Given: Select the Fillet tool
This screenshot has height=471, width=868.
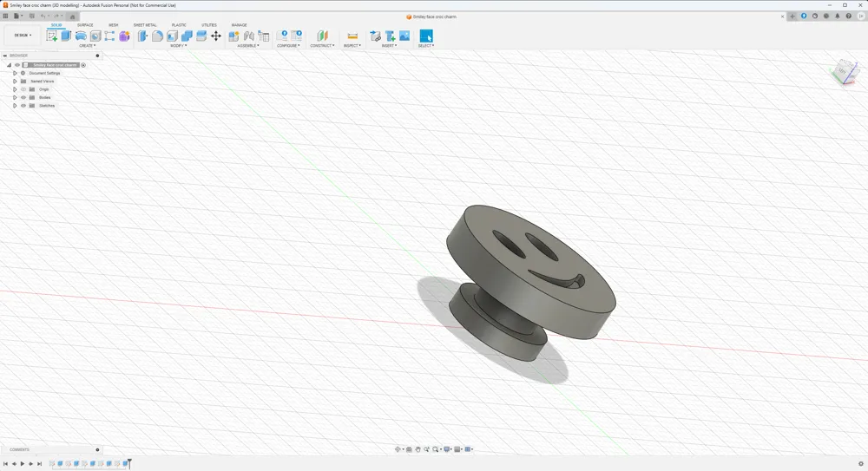Looking at the screenshot, I should click(x=157, y=36).
